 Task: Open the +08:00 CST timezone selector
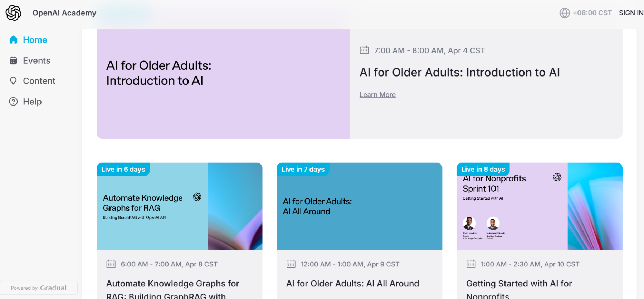tap(586, 13)
